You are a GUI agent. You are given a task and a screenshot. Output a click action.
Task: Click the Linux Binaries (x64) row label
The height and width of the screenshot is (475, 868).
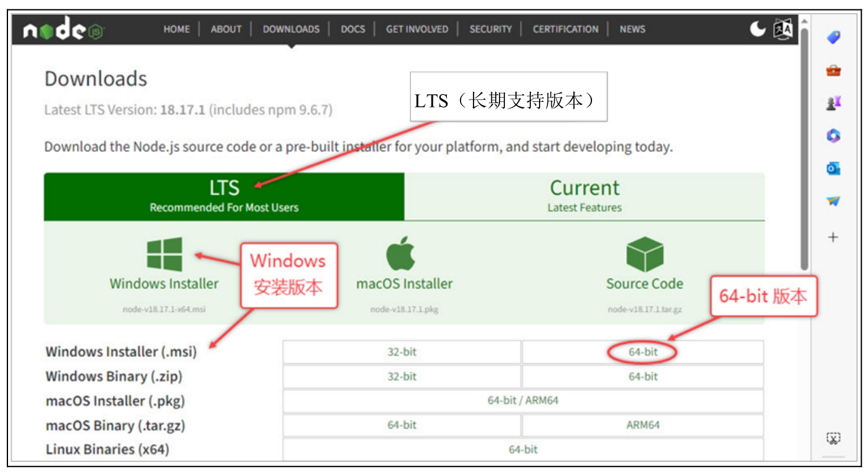107,450
